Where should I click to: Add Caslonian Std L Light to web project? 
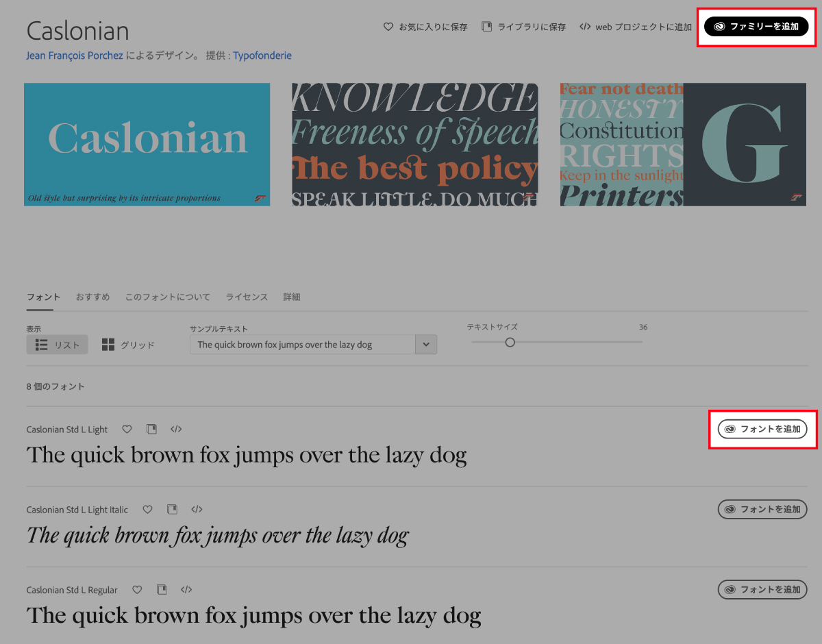[176, 429]
